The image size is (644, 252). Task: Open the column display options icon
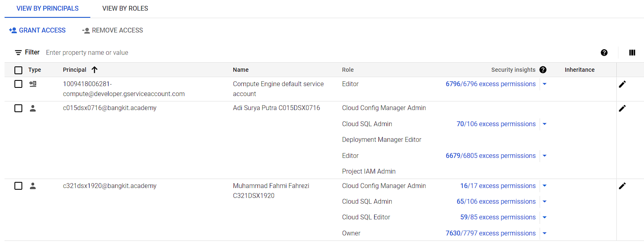coord(632,52)
